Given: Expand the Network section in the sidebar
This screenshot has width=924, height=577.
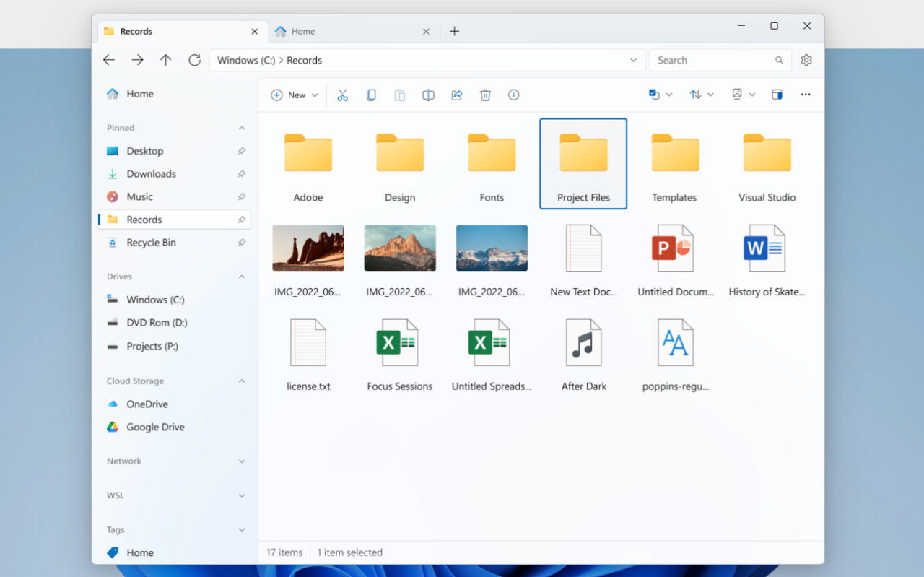Looking at the screenshot, I should (240, 461).
